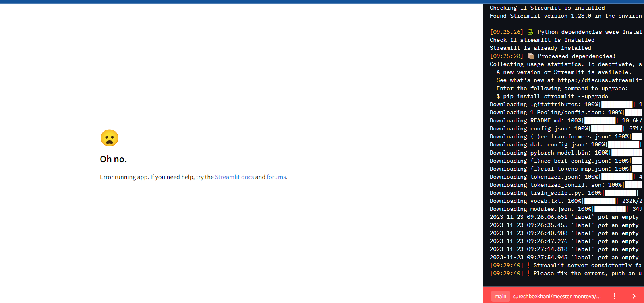
Task: Click the 'main' branch badge
Action: click(x=501, y=296)
